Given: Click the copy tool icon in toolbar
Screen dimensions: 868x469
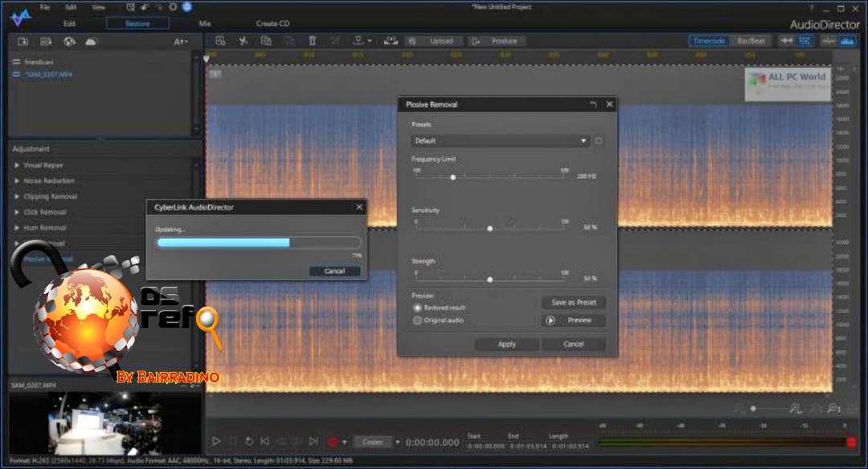Looking at the screenshot, I should (266, 41).
